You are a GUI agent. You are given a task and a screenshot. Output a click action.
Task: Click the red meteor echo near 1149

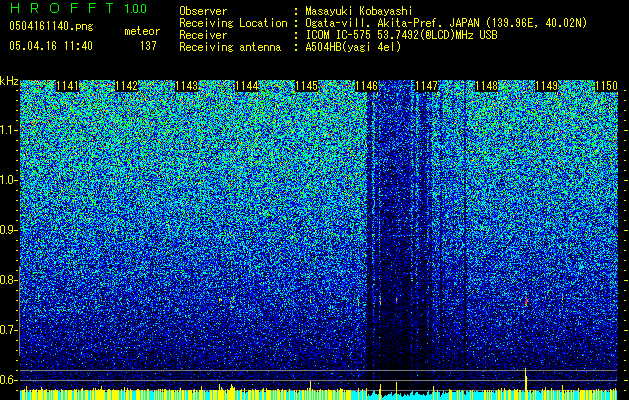(526, 301)
